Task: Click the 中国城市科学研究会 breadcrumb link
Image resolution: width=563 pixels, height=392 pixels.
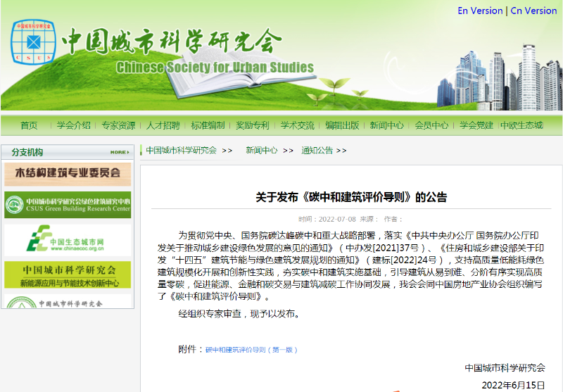Action: click(182, 151)
